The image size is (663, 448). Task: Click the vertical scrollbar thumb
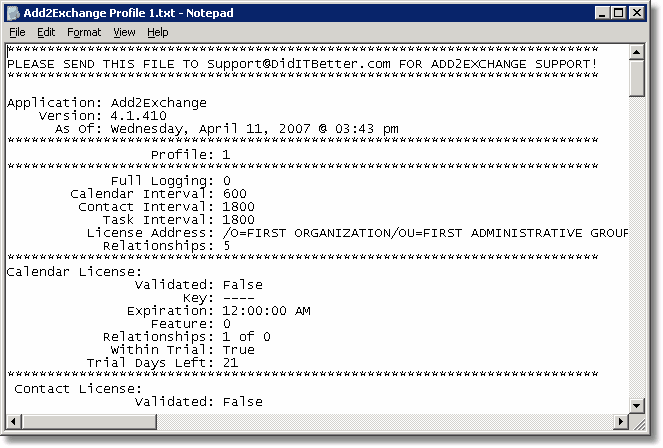636,79
